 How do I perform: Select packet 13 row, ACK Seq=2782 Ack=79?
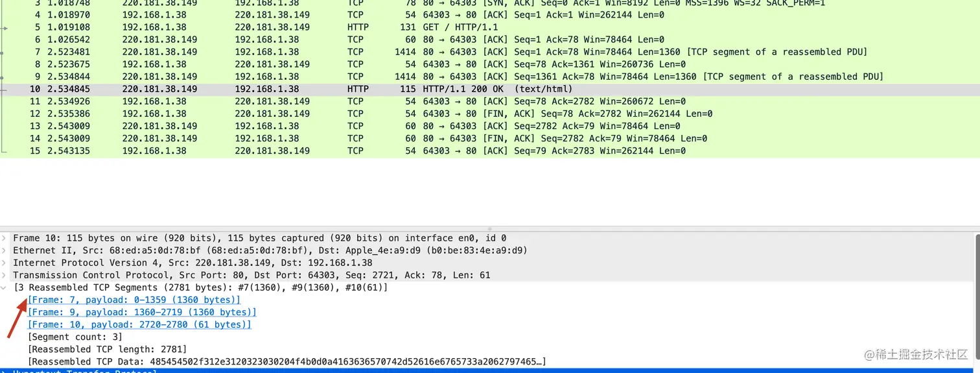click(x=490, y=126)
